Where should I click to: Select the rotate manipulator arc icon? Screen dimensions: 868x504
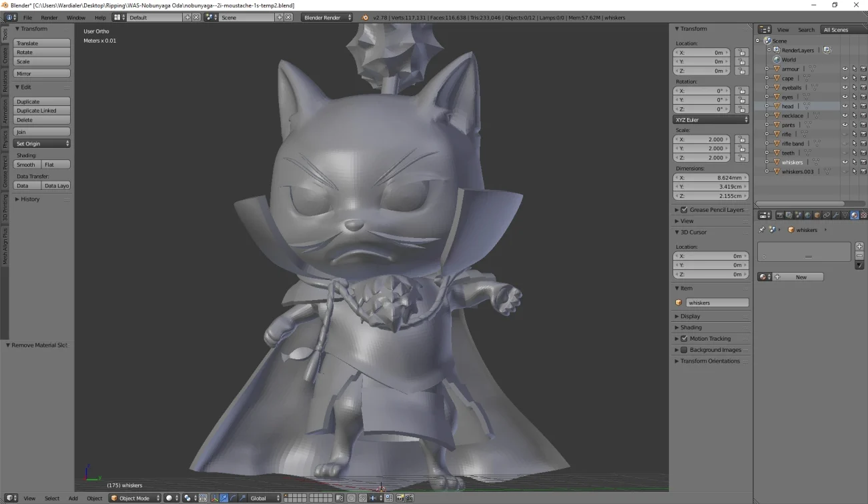point(233,498)
